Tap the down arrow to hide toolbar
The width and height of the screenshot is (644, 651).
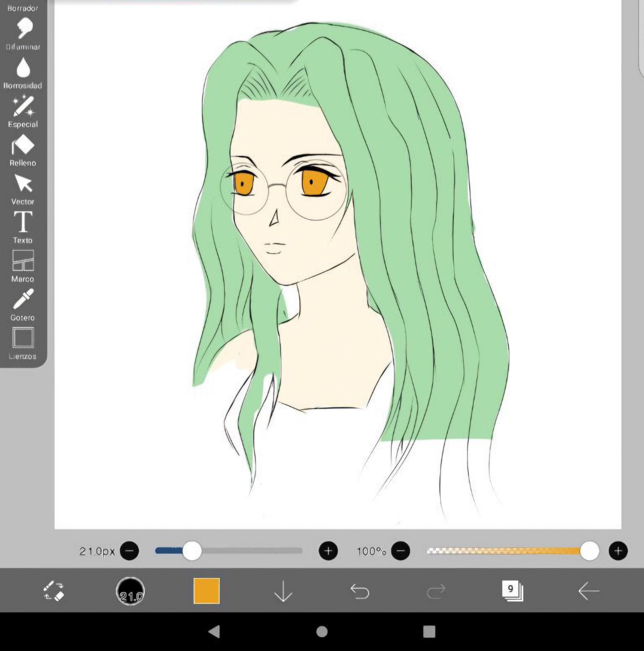[283, 591]
